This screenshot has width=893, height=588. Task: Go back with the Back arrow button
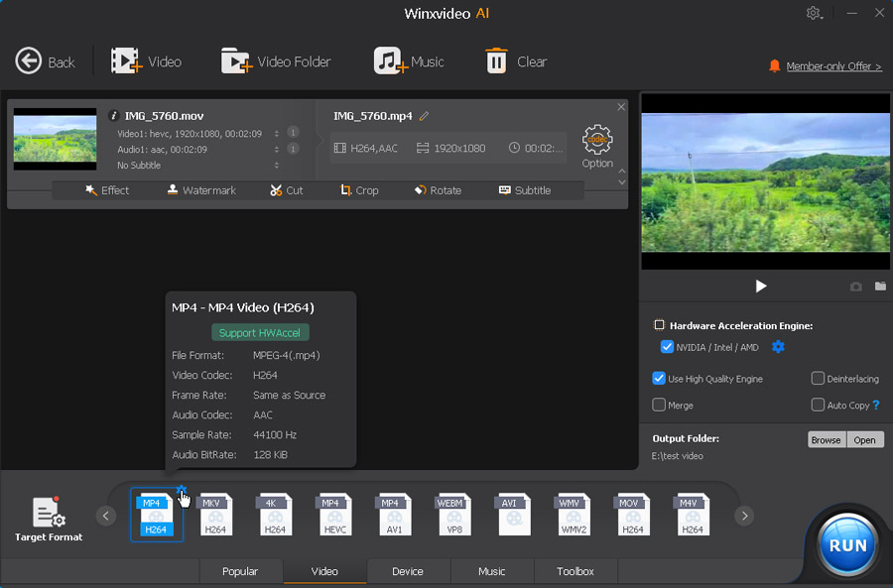45,61
